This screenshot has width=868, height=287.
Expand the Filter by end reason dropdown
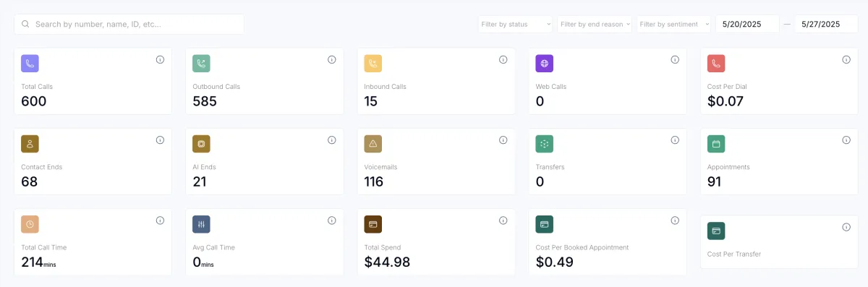point(595,24)
